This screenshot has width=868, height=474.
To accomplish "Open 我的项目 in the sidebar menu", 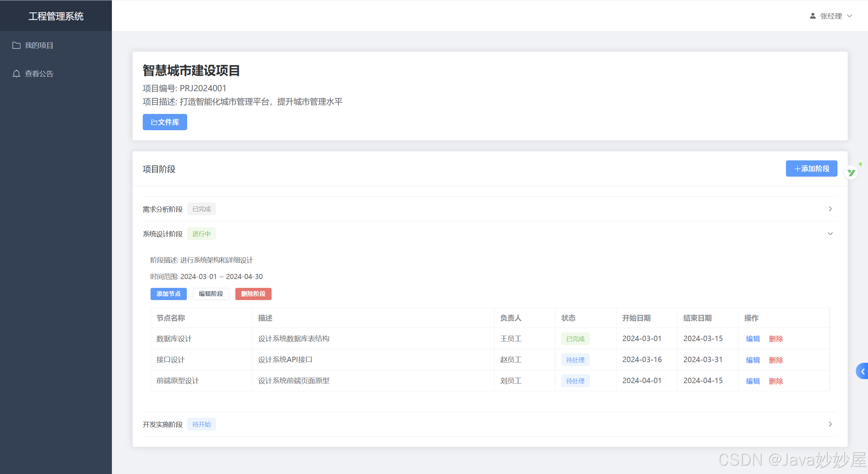I will (56, 45).
